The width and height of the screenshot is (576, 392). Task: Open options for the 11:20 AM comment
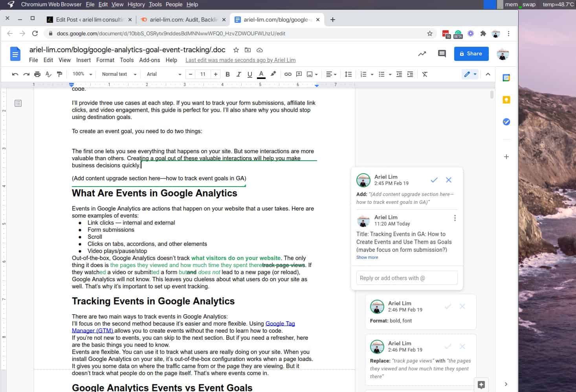tap(455, 218)
